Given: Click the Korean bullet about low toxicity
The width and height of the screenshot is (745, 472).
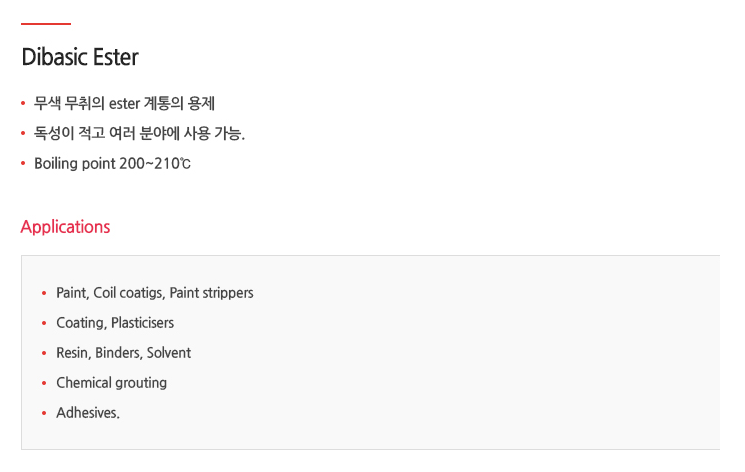Looking at the screenshot, I should pos(139,133).
